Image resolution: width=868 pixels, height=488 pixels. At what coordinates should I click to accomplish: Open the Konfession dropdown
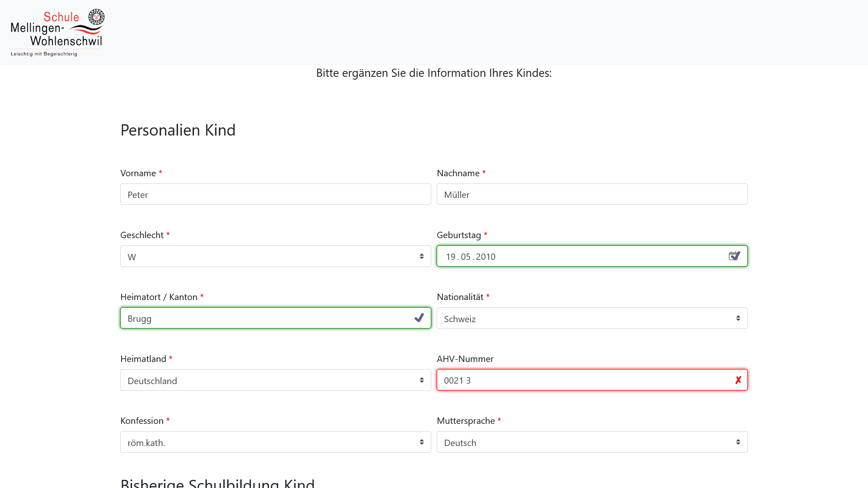point(276,442)
